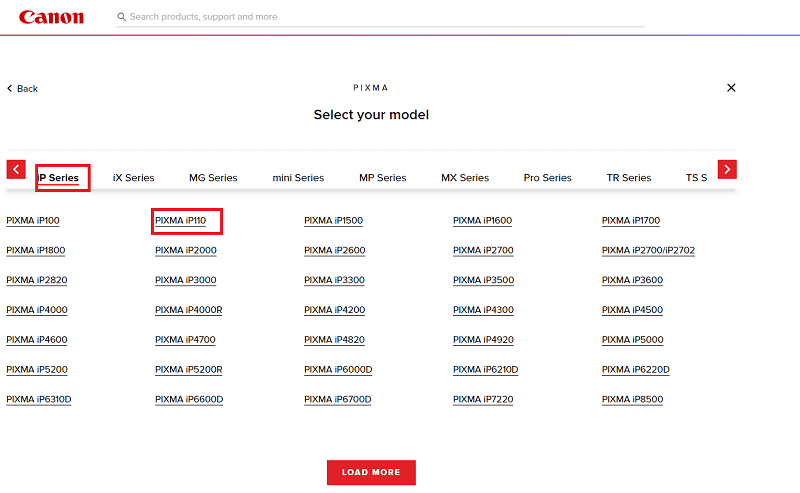The image size is (800, 493).
Task: Select the PIXMA iP1600 link
Action: pos(483,220)
